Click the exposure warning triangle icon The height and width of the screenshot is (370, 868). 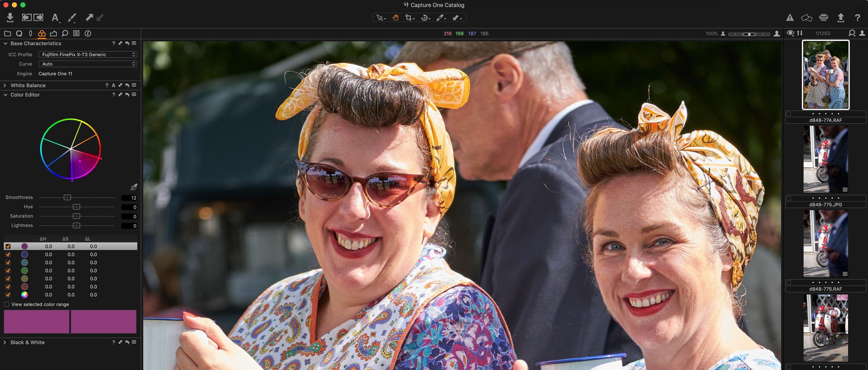790,18
